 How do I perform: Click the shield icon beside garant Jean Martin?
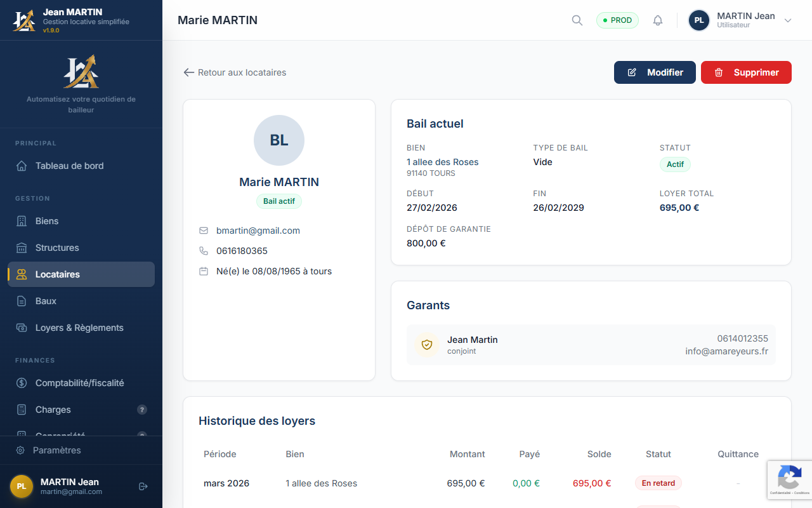coord(427,345)
